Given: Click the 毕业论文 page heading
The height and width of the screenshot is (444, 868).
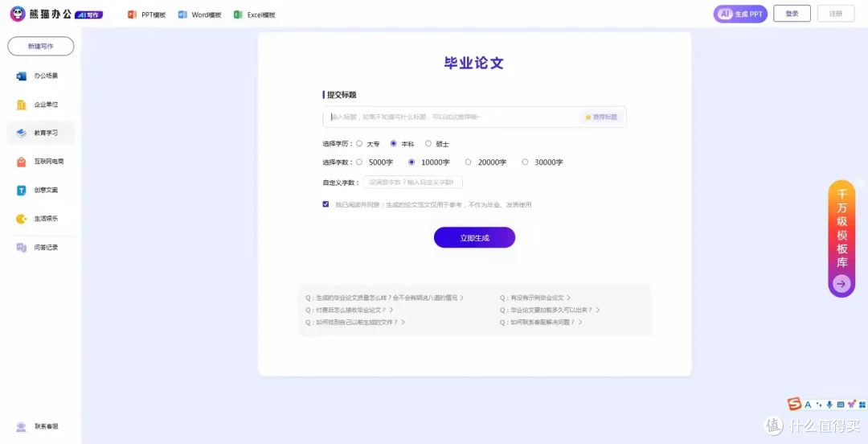Looking at the screenshot, I should [x=474, y=64].
